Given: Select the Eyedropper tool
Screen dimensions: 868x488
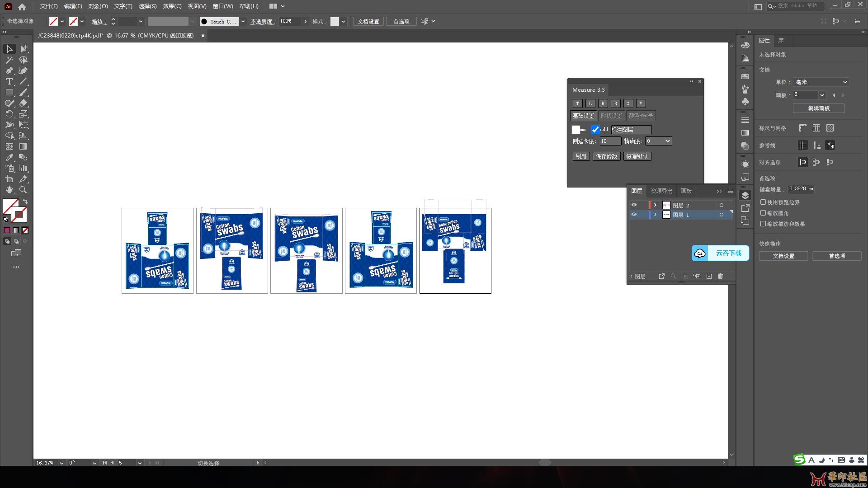Looking at the screenshot, I should (9, 157).
